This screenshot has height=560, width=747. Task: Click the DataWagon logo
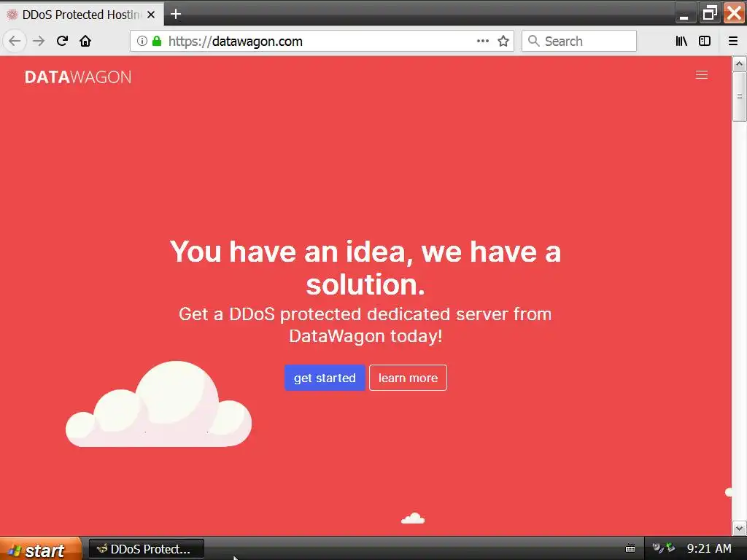(77, 77)
